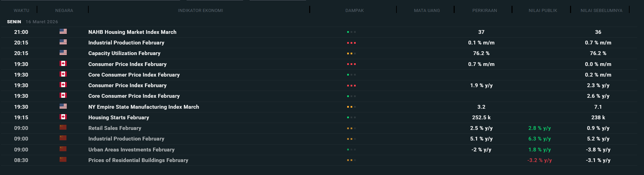The width and height of the screenshot is (644, 175).
Task: Click the NILAI SEBELUMNYA column header
Action: point(601,11)
